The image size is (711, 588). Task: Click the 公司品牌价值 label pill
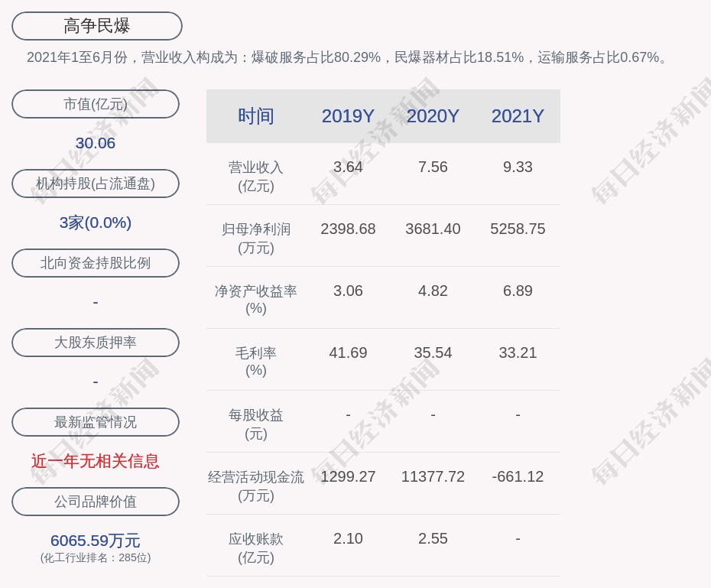(x=96, y=502)
